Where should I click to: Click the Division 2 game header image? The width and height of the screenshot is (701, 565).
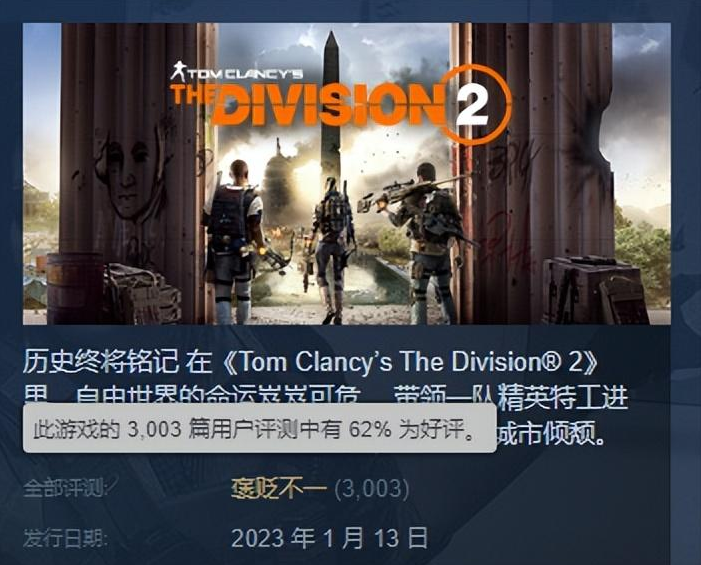346,173
